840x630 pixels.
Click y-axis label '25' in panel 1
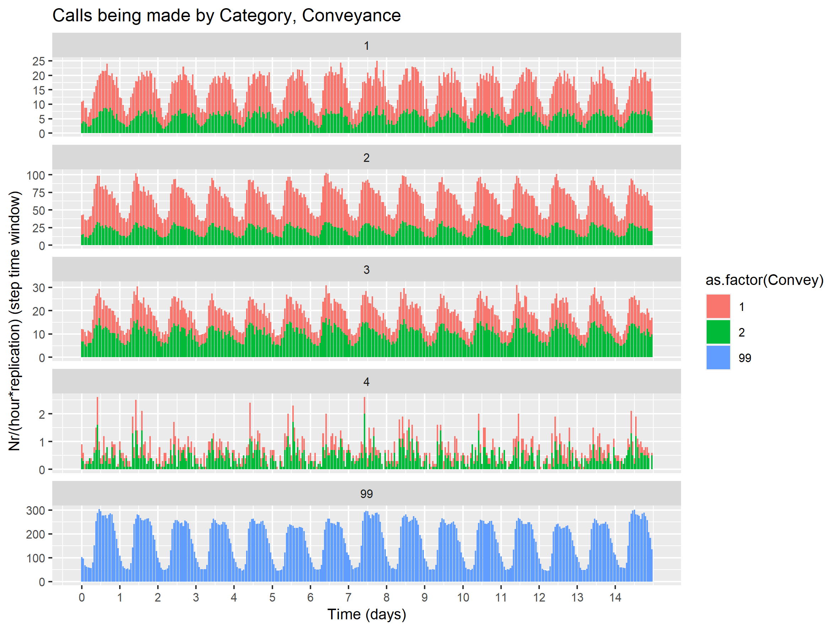(x=39, y=61)
